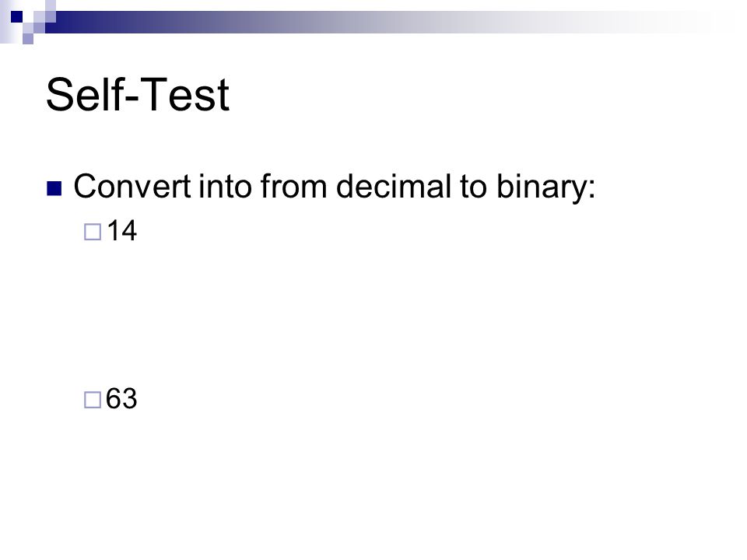The width and height of the screenshot is (747, 560).
Task: Click the word into in the bullet
Action: click(224, 186)
